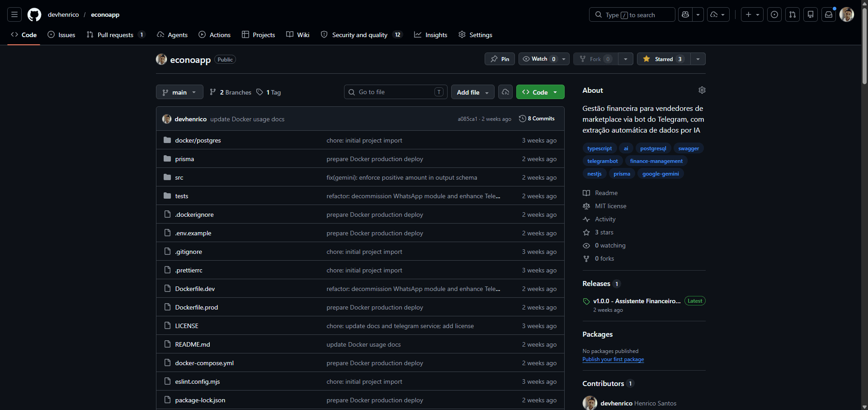
Task: View the 2 Branches link
Action: [x=231, y=92]
